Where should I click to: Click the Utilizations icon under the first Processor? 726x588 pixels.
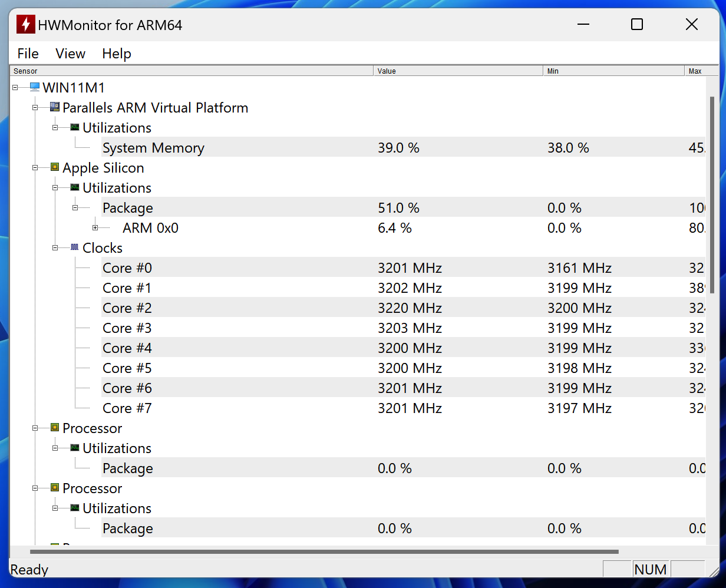pos(75,448)
